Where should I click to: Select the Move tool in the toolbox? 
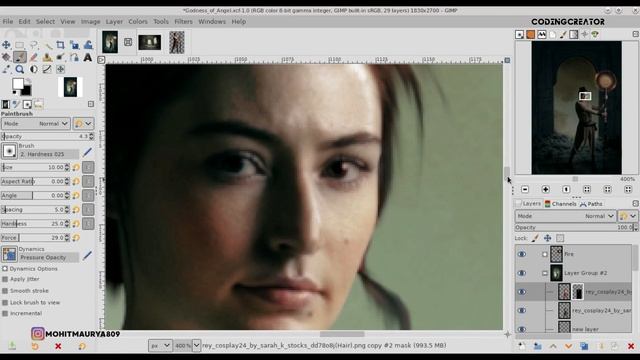click(6, 44)
